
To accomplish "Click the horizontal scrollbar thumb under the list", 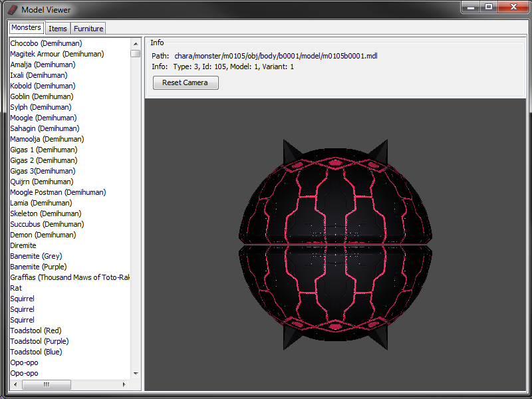I will 47,384.
